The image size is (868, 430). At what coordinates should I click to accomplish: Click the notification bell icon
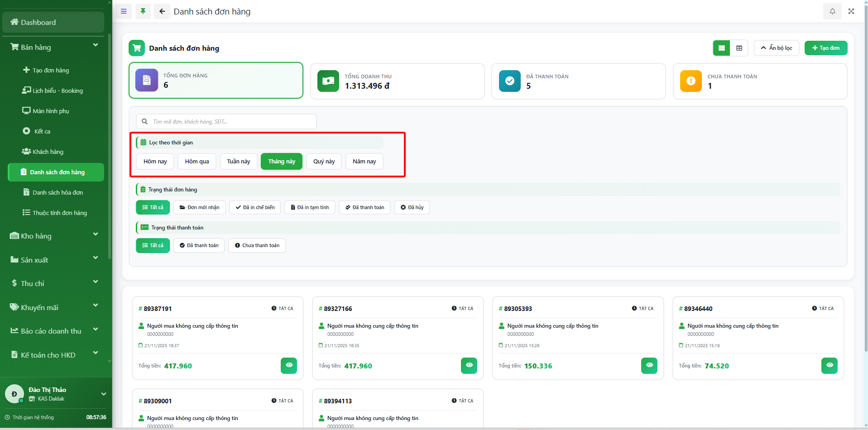832,11
